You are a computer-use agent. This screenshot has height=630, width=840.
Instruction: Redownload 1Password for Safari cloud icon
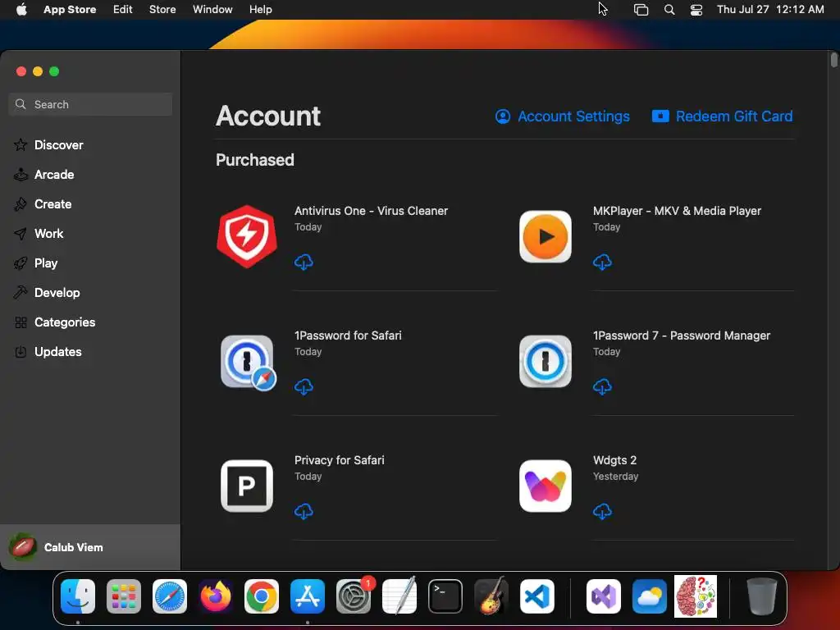pyautogui.click(x=304, y=387)
